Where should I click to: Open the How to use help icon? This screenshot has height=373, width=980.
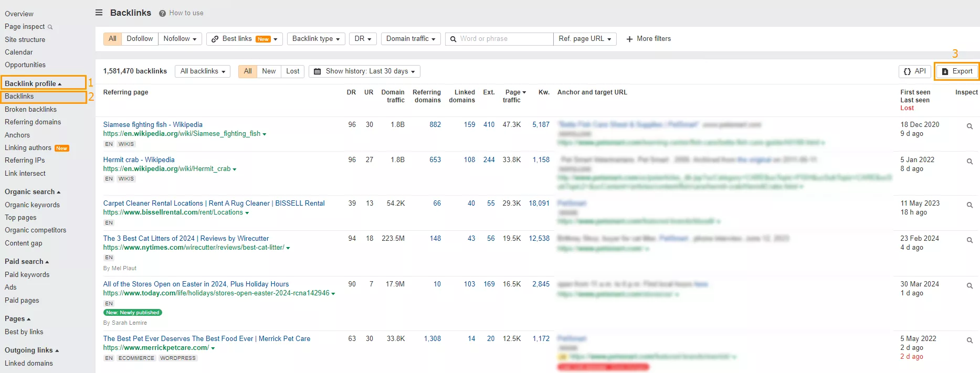pyautogui.click(x=162, y=13)
